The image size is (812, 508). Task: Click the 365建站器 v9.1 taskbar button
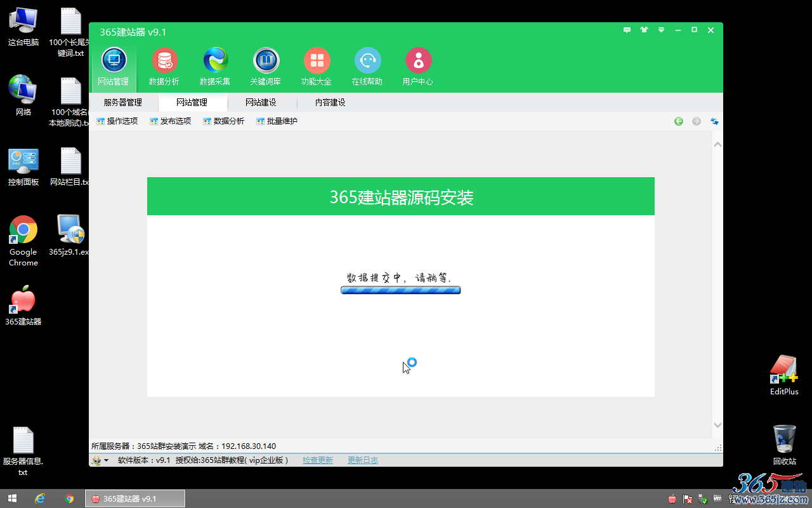pos(135,498)
